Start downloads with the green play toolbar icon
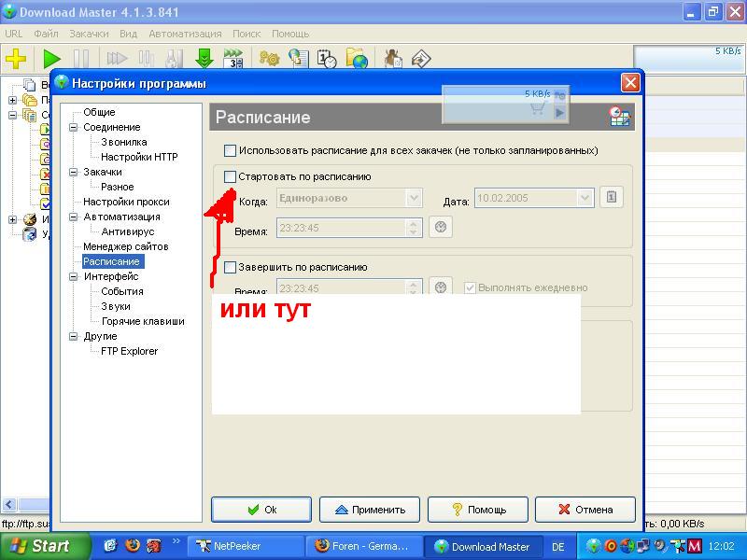Screen dimensions: 747x560 51,59
